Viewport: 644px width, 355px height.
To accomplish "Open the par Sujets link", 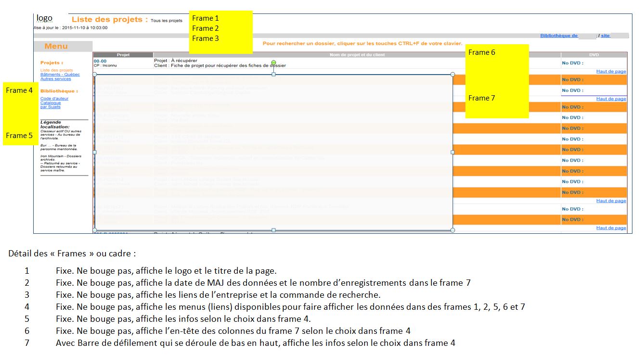I will [50, 107].
